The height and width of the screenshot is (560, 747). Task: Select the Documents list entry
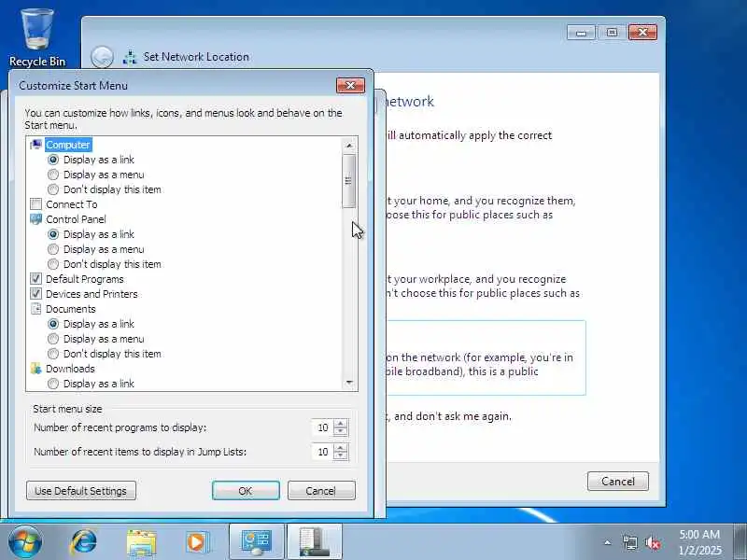click(x=71, y=309)
